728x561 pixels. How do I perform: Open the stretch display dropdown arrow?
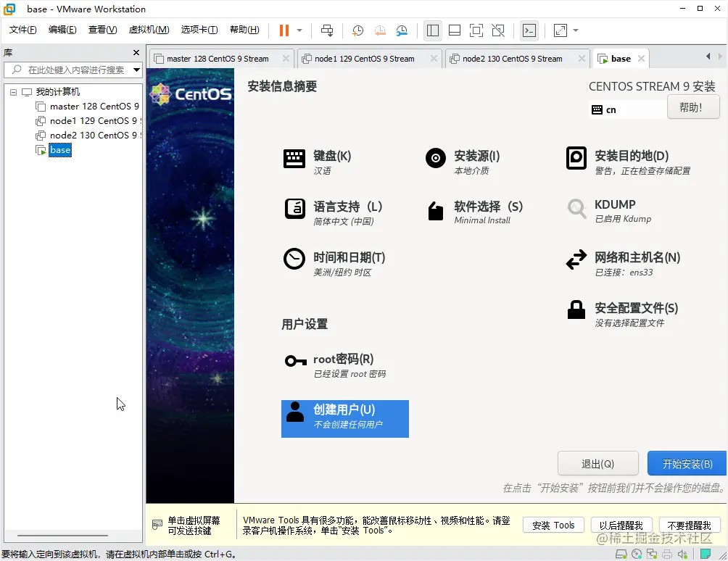[576, 30]
